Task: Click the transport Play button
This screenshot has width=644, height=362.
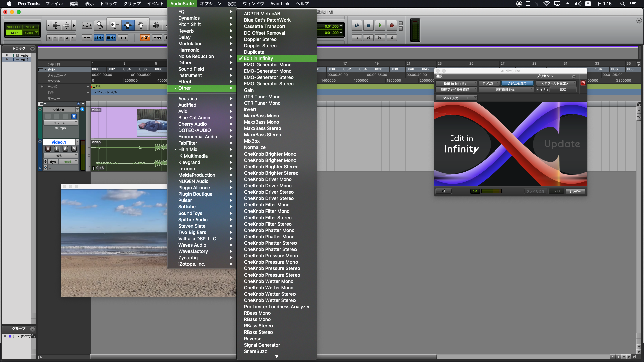Action: (380, 25)
